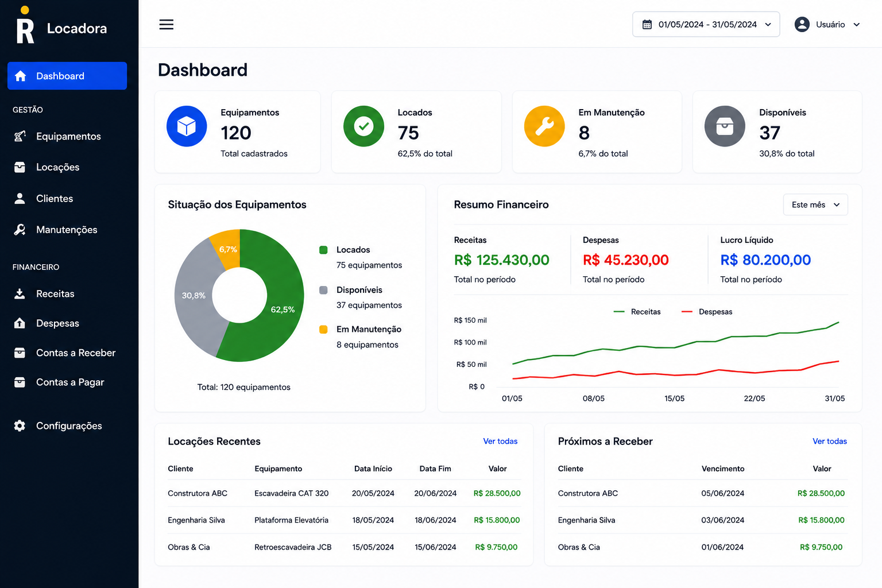Image resolution: width=882 pixels, height=588 pixels.
Task: Click the blue cube Equipamentos card icon
Action: 187,126
